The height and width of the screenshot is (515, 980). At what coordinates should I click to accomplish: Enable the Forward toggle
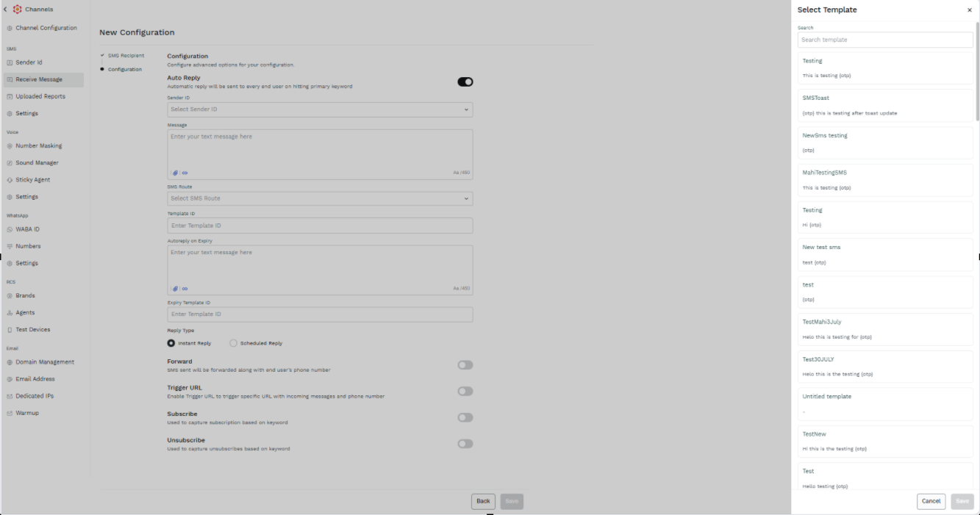(465, 365)
